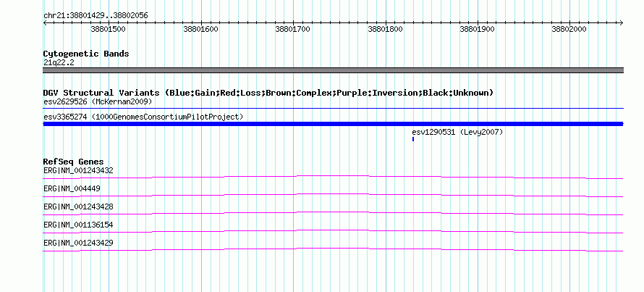Click the magenta ERG|NM_001243429 gene line
The width and height of the screenshot is (644, 292).
point(333,249)
